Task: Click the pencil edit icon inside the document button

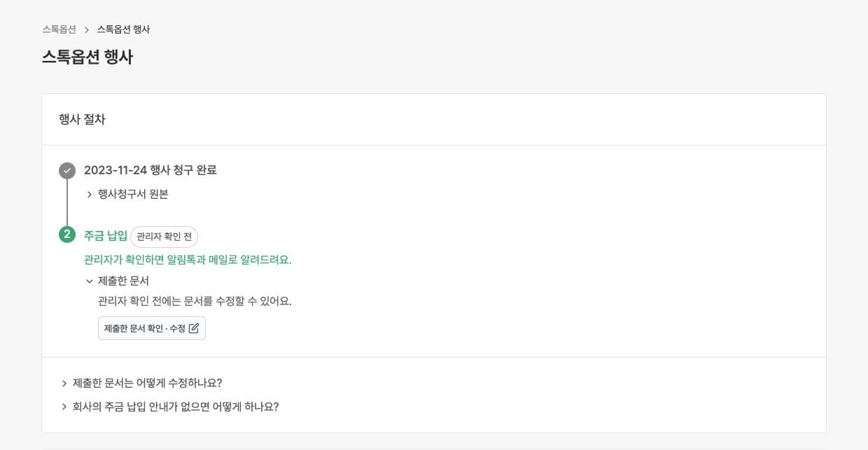Action: point(194,328)
